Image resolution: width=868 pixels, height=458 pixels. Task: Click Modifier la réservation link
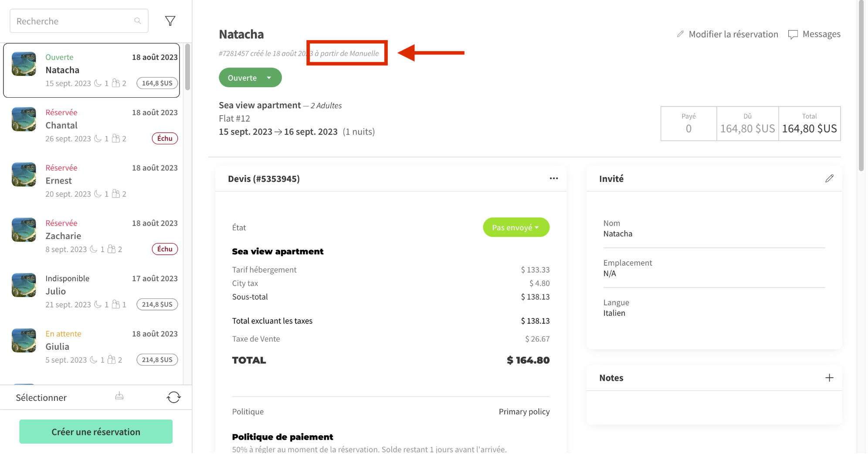(x=728, y=34)
